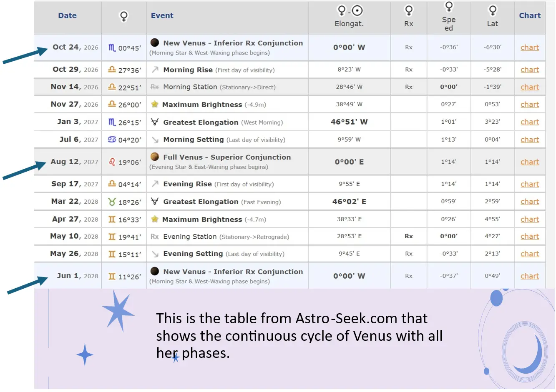The width and height of the screenshot is (556, 392).
Task: Open chart link for Jun 1, 2028
Action: (x=530, y=276)
